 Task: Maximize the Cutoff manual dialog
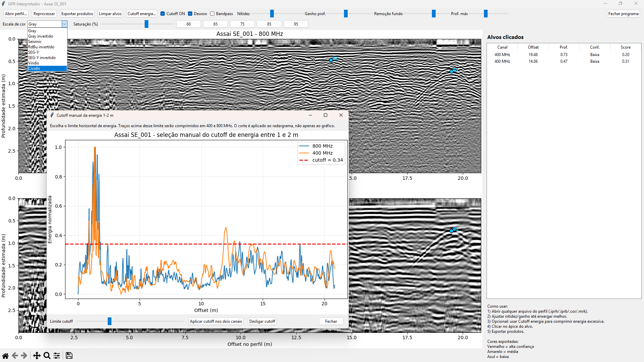(x=325, y=115)
